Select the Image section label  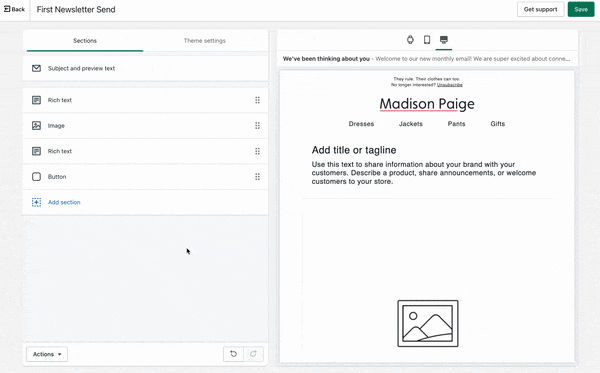coord(56,125)
